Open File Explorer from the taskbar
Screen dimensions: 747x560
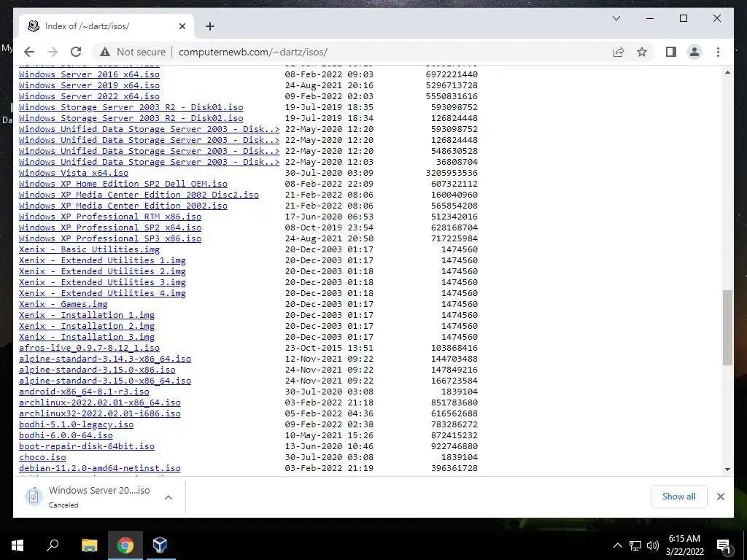tap(89, 545)
